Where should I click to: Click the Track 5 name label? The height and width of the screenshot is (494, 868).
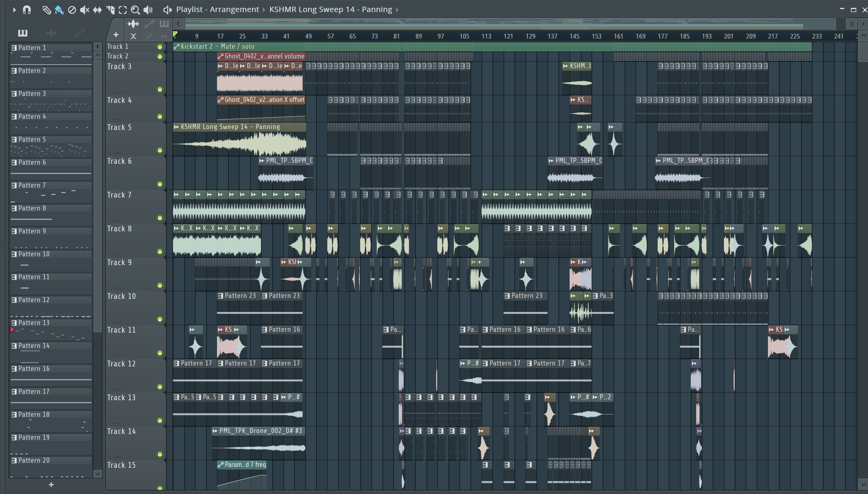click(119, 127)
